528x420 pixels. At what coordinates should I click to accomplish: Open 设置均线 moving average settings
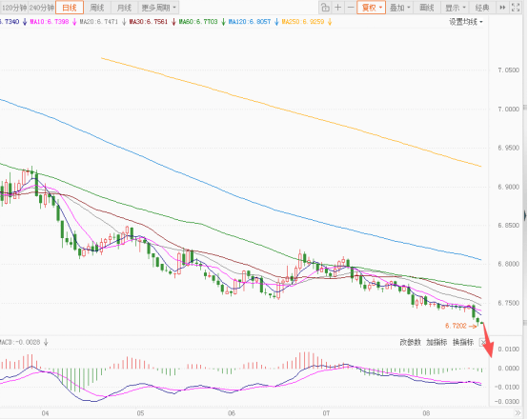point(466,22)
